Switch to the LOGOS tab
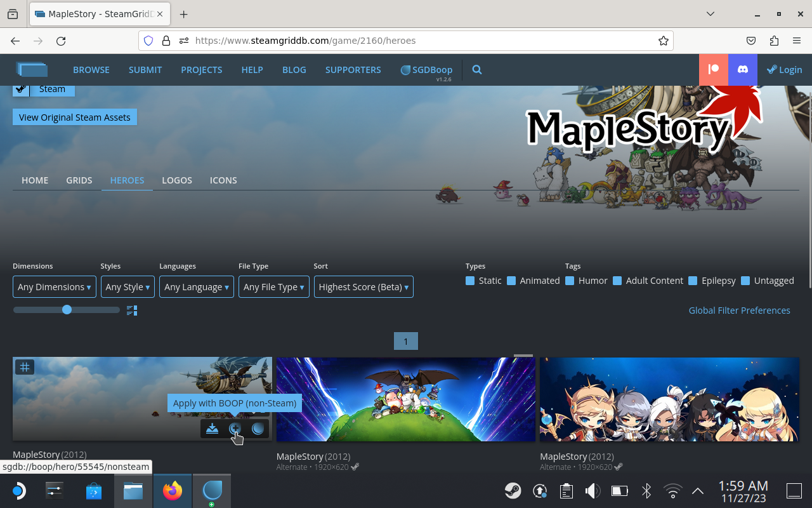The width and height of the screenshot is (812, 508). (177, 180)
